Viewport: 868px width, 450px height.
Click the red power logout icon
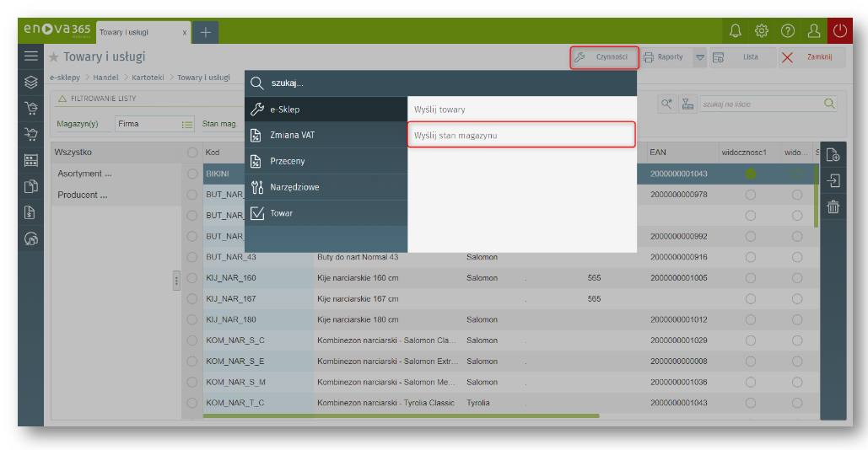click(839, 31)
